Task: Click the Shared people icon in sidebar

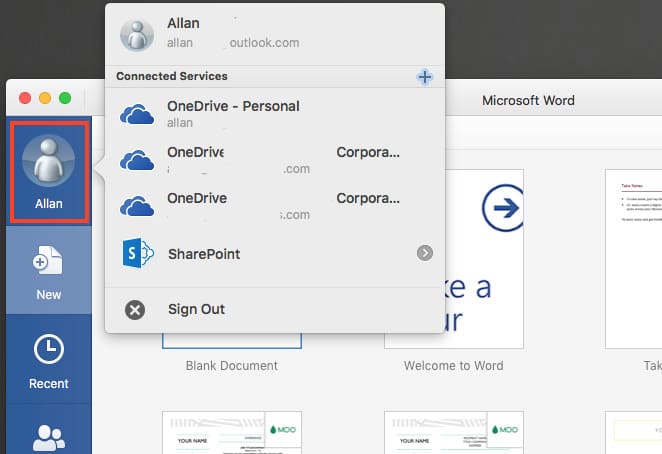Action: pos(48,438)
